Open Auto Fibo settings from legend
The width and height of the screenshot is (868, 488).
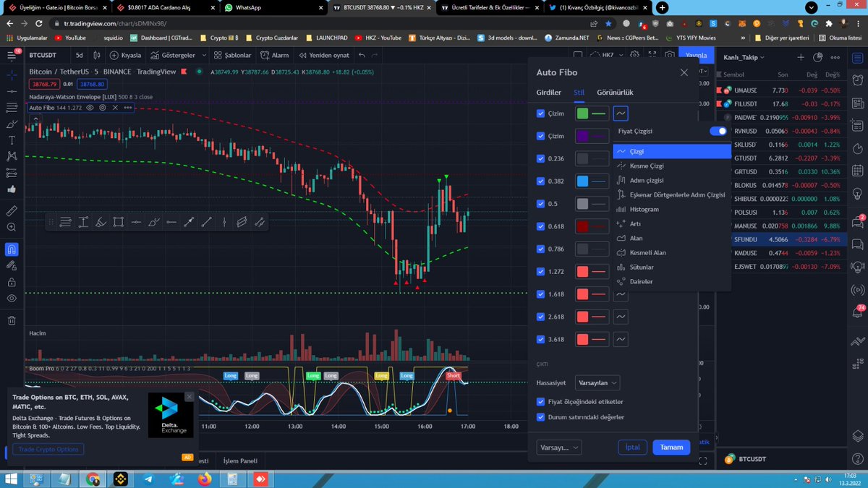(103, 107)
